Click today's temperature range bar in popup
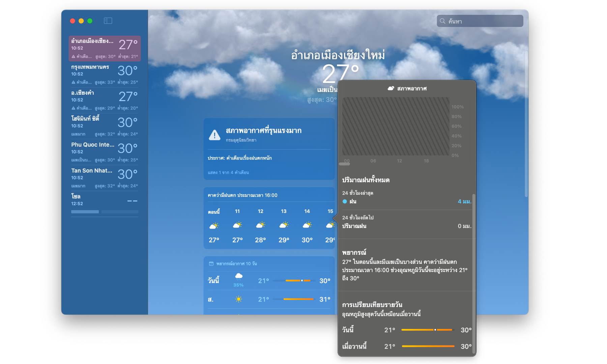 pyautogui.click(x=427, y=330)
